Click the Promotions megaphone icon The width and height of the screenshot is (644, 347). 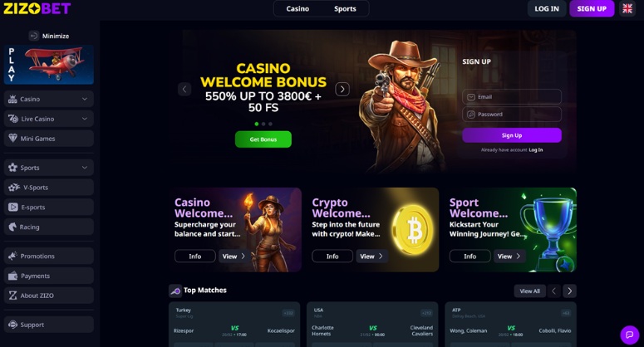tap(13, 256)
